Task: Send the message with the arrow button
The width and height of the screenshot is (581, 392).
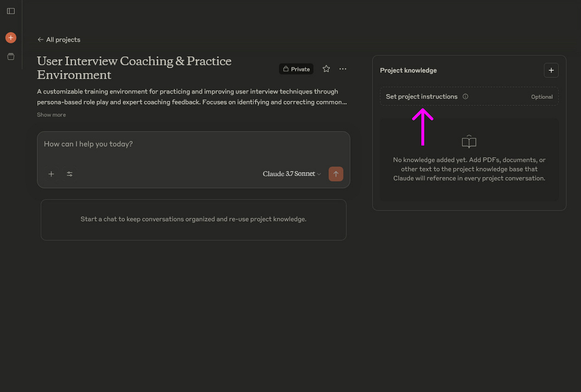Action: 336,174
